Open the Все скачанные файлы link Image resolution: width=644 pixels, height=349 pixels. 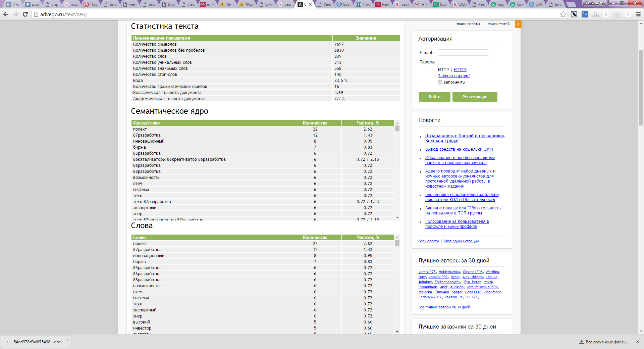607,342
